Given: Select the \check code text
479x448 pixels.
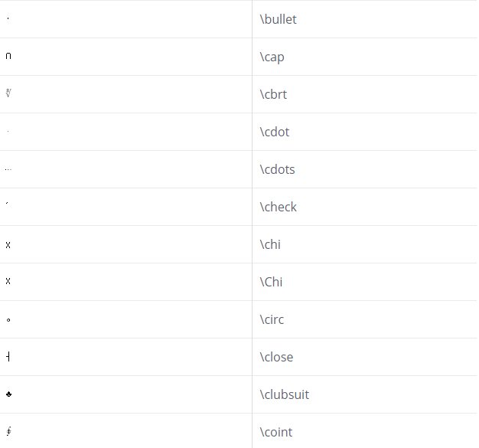Looking at the screenshot, I should click(278, 207).
